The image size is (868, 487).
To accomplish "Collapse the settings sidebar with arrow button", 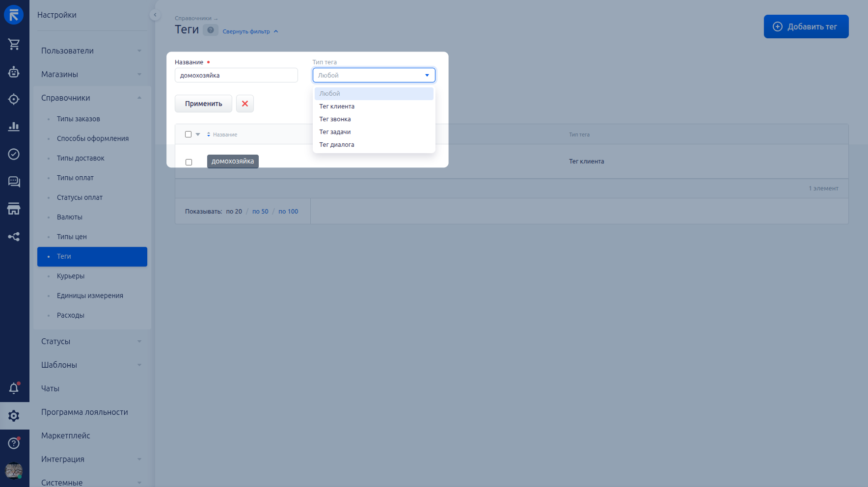I will point(155,15).
